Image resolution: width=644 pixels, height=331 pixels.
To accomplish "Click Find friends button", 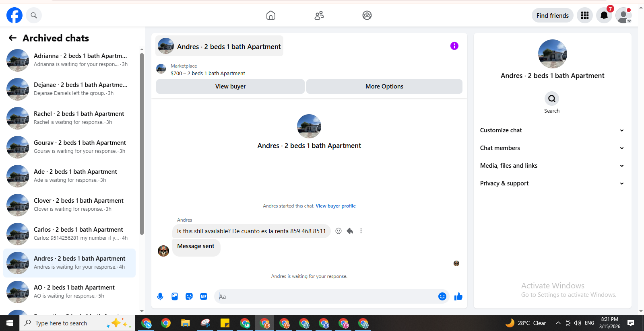I will point(553,15).
